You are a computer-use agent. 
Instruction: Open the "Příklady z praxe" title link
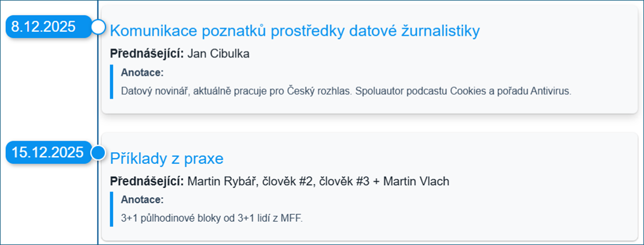click(167, 158)
